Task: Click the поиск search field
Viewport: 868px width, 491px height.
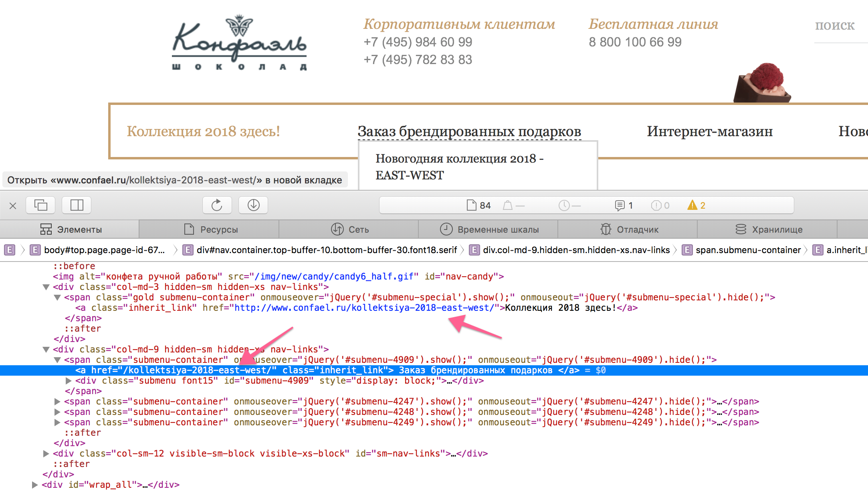Action: point(841,26)
